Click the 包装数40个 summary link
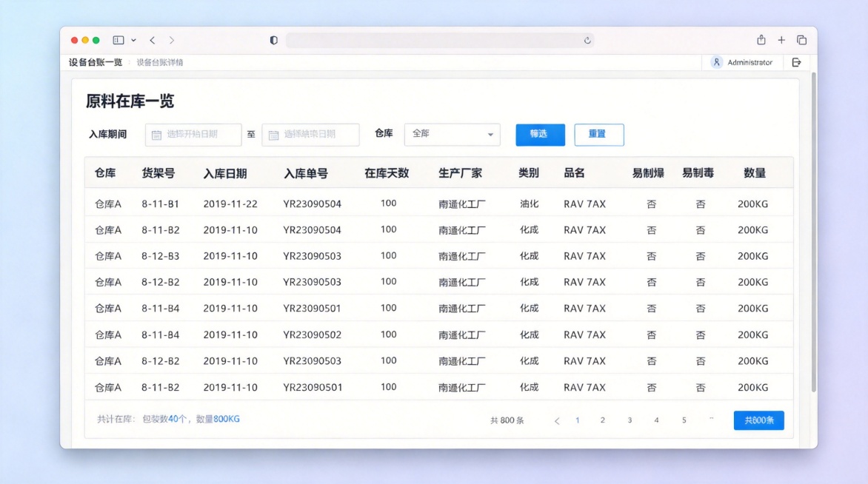 tap(164, 420)
